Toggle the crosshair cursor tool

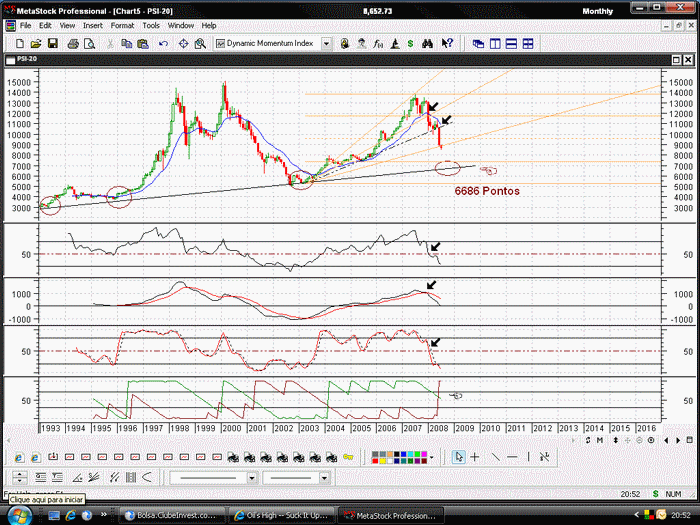tap(475, 457)
